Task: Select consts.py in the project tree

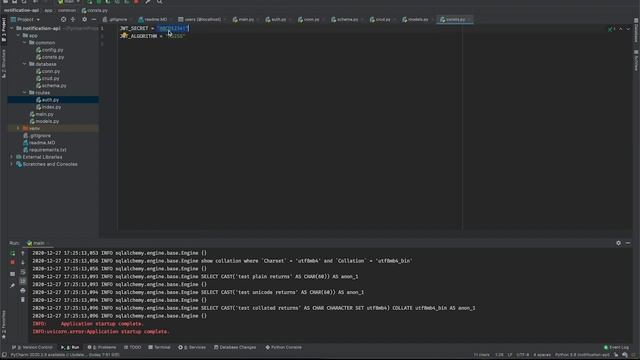Action: pos(53,57)
